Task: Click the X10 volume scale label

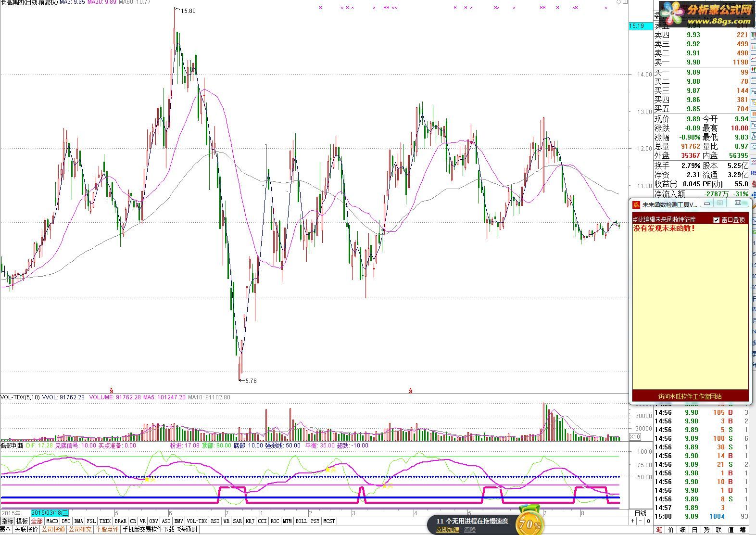Action: coord(635,437)
